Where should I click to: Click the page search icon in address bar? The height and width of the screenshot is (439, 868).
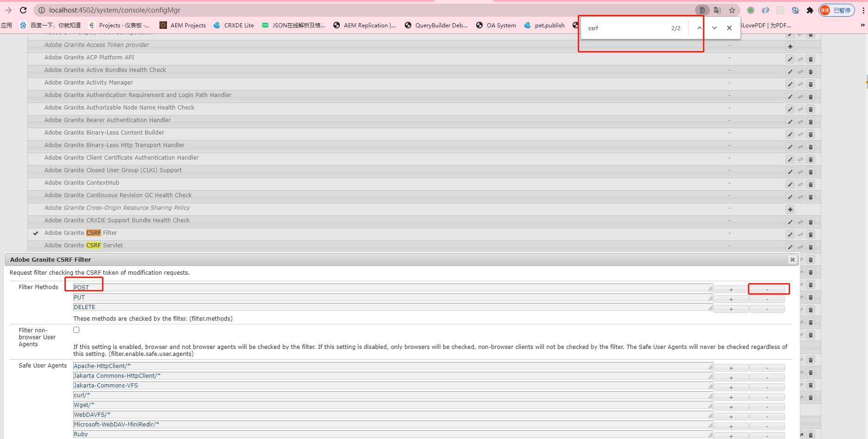(x=702, y=10)
